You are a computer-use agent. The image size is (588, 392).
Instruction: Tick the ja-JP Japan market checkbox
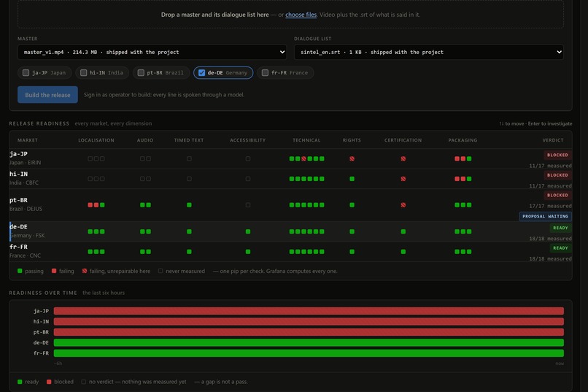[x=26, y=73]
